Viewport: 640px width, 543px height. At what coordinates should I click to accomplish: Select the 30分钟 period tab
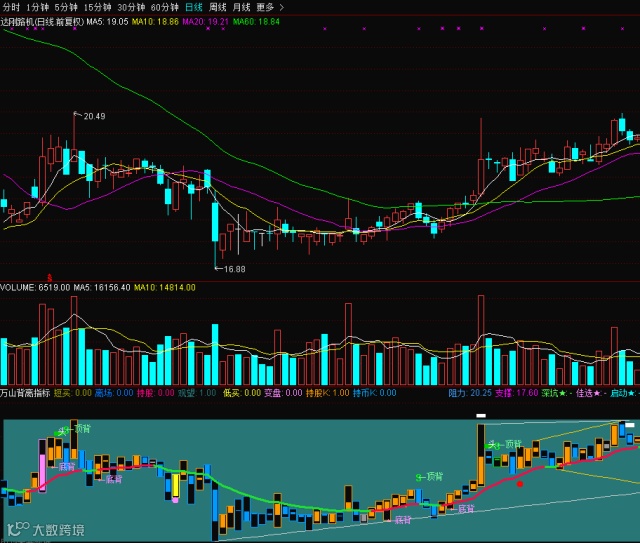[x=131, y=7]
